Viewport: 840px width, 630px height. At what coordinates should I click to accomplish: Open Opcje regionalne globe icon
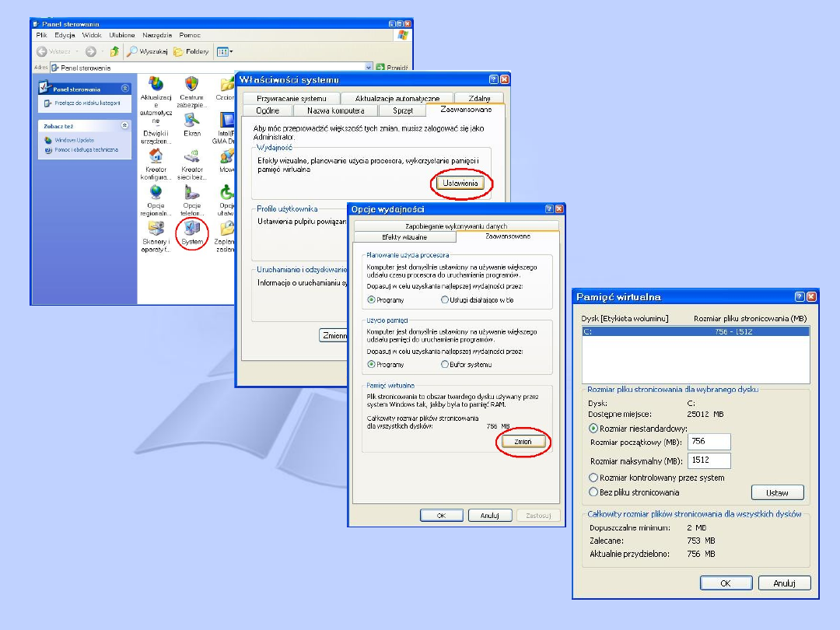pos(156,192)
